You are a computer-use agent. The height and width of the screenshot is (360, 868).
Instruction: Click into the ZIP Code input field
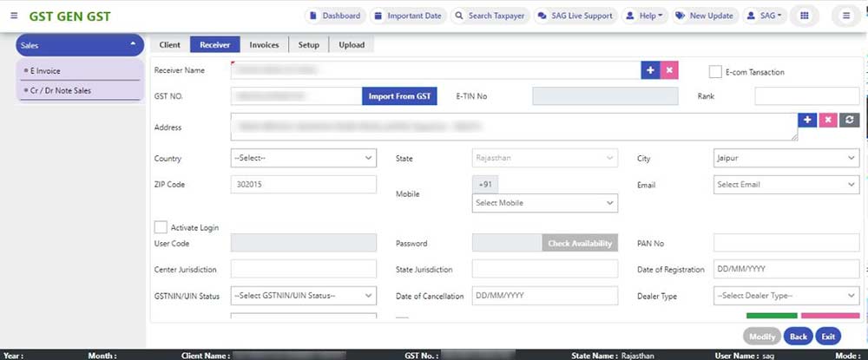tap(303, 185)
